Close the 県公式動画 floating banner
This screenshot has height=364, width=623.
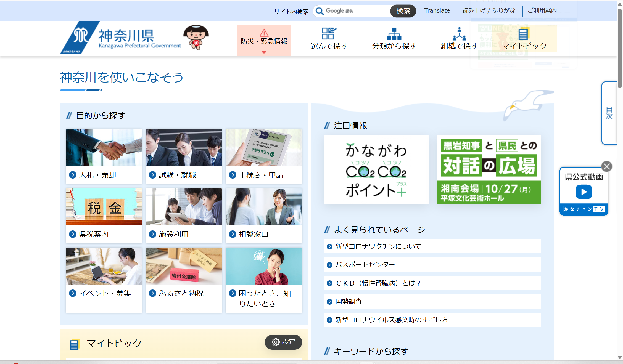607,166
